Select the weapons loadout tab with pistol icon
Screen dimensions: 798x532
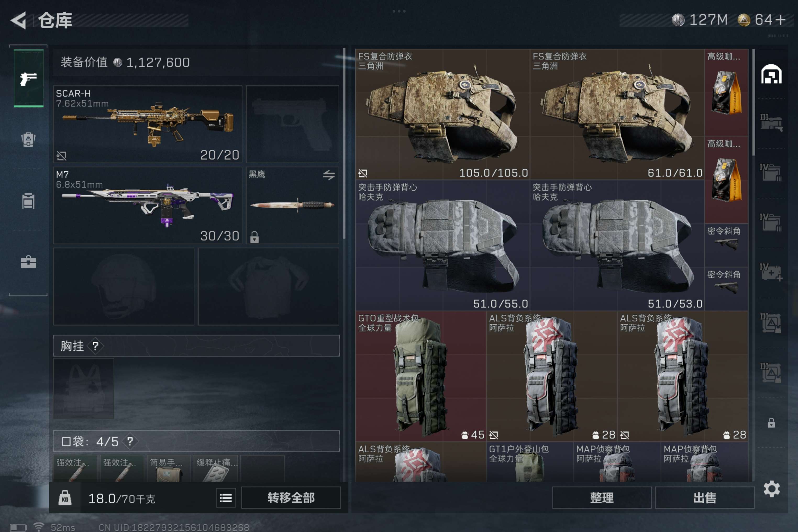[x=29, y=78]
